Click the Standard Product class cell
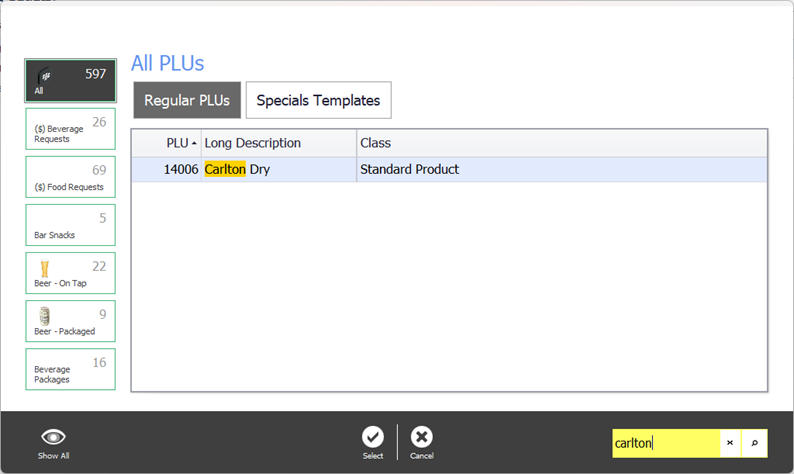The height and width of the screenshot is (474, 794). point(410,170)
